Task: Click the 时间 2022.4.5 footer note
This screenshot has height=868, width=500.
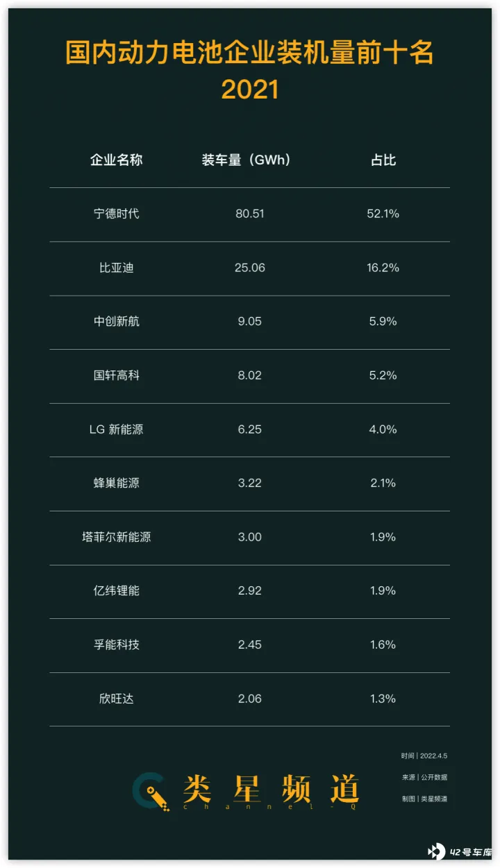Action: tap(424, 756)
